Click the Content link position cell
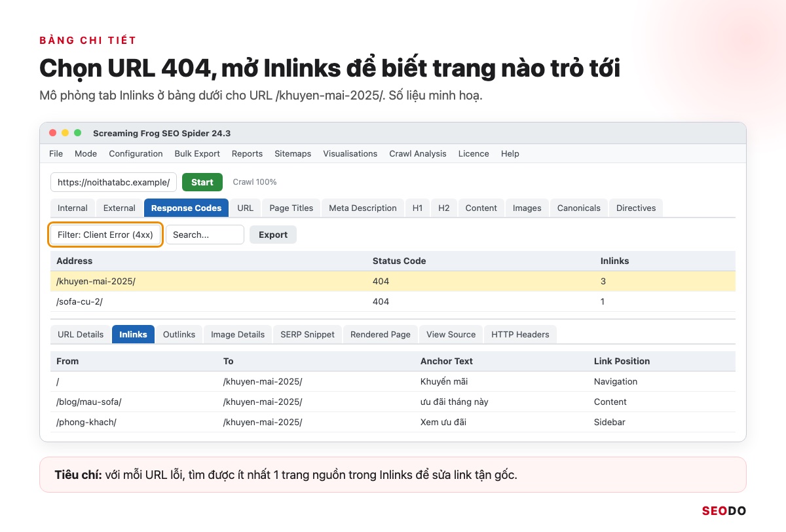Image resolution: width=786 pixels, height=532 pixels. (610, 402)
